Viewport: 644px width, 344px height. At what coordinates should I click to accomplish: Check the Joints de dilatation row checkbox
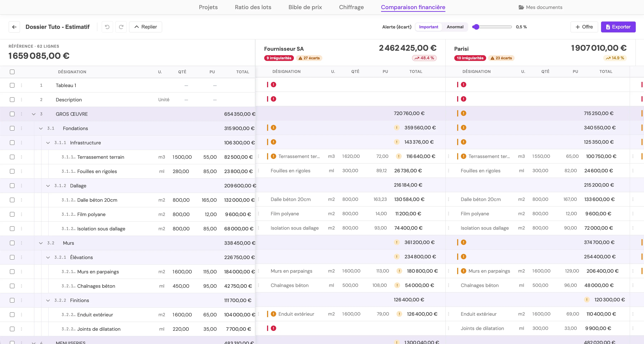click(12, 329)
